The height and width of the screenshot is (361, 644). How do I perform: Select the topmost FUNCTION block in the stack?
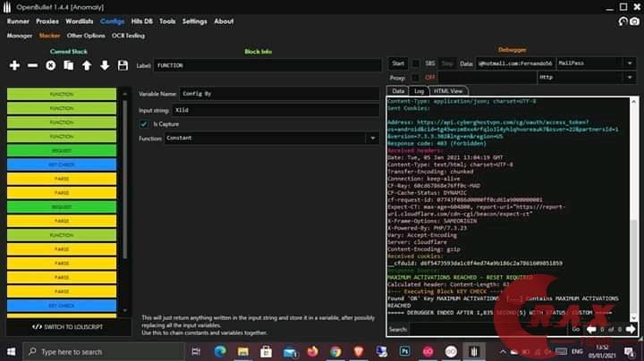coord(62,94)
